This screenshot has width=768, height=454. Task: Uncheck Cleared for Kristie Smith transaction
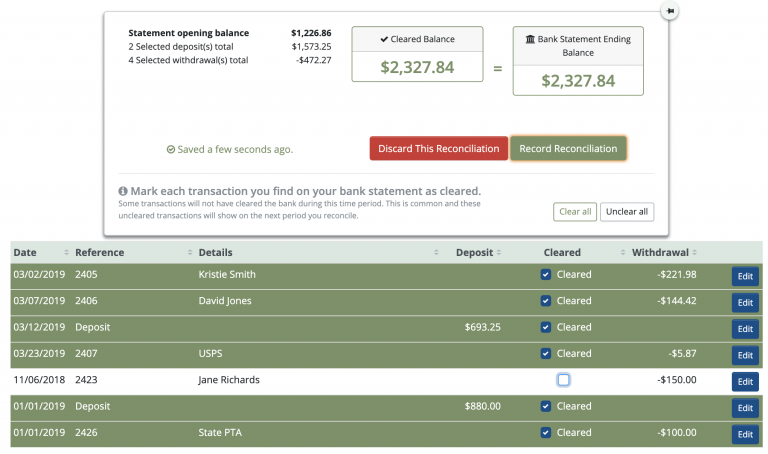click(x=545, y=275)
